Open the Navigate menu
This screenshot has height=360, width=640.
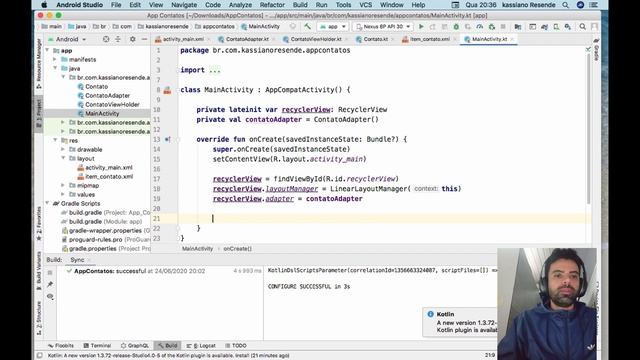point(184,5)
